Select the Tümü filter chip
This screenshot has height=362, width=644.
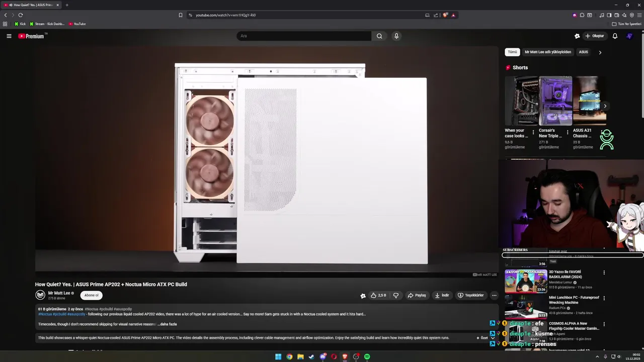click(512, 52)
